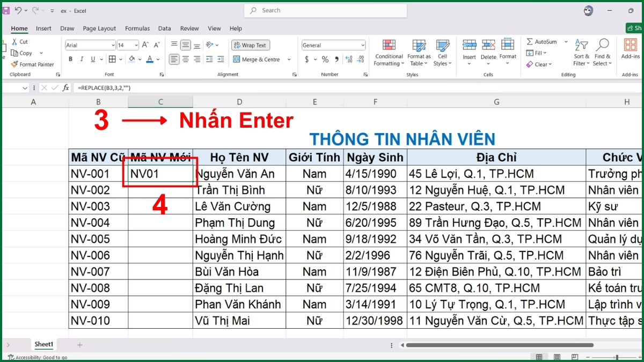This screenshot has width=644, height=362.
Task: Click the Increase Decimal icon
Action: 348,59
